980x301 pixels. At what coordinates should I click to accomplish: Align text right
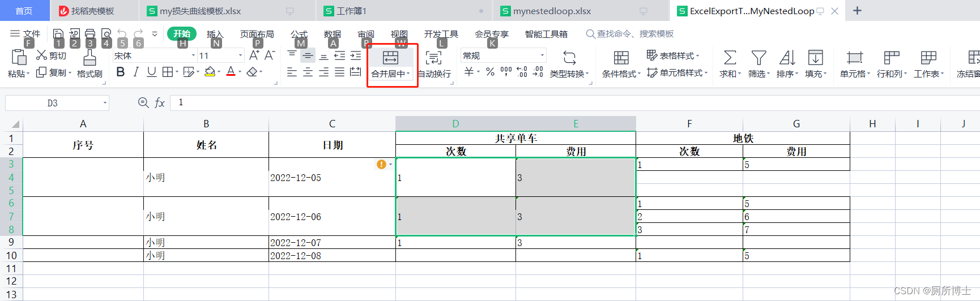pos(323,72)
